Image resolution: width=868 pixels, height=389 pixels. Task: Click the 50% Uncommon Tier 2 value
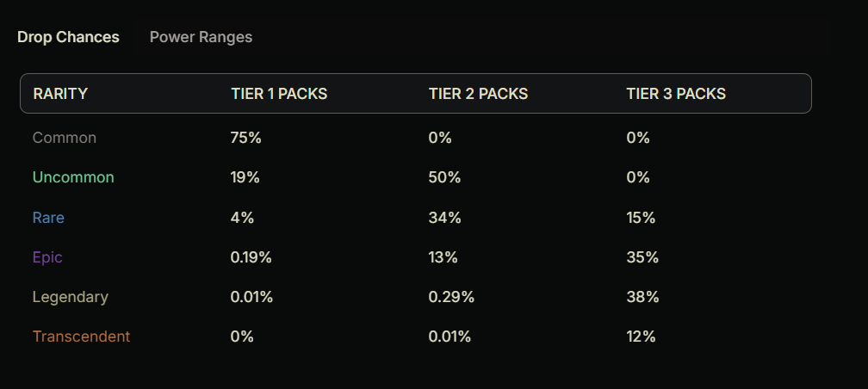444,177
